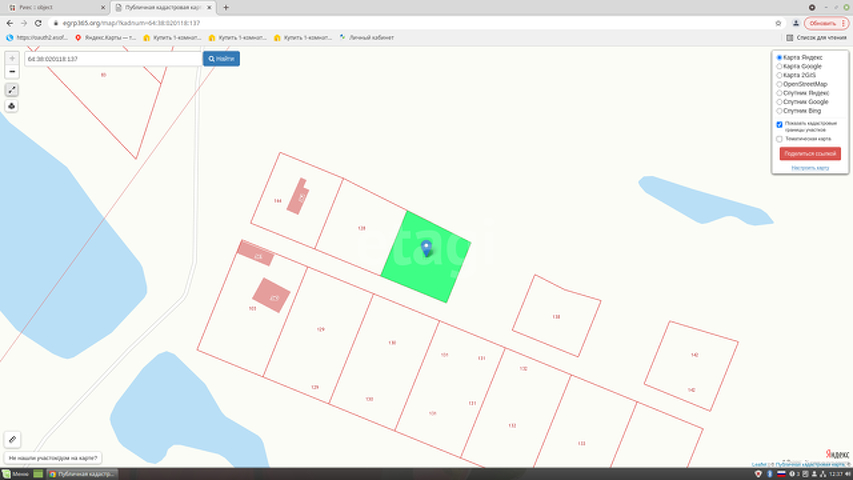Zoom in the map with plus button
The image size is (853, 480).
click(x=12, y=59)
